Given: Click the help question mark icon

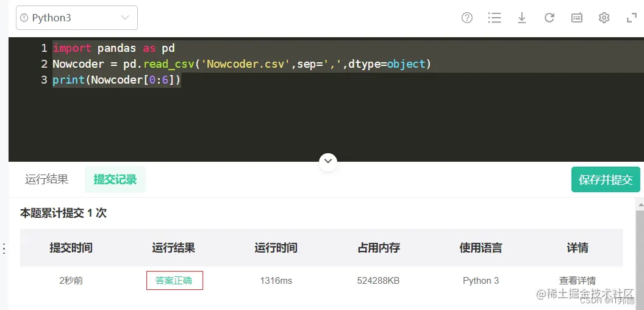Looking at the screenshot, I should (467, 18).
